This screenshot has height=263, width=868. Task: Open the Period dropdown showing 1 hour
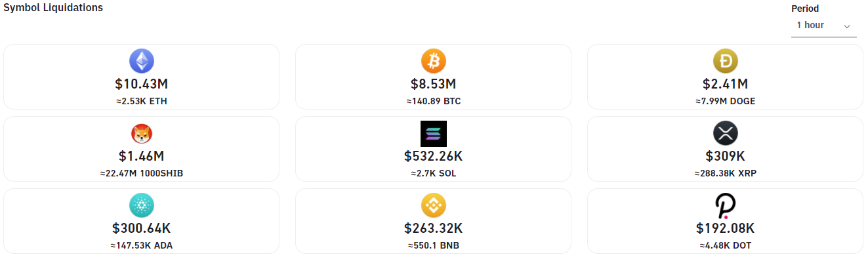[x=823, y=26]
